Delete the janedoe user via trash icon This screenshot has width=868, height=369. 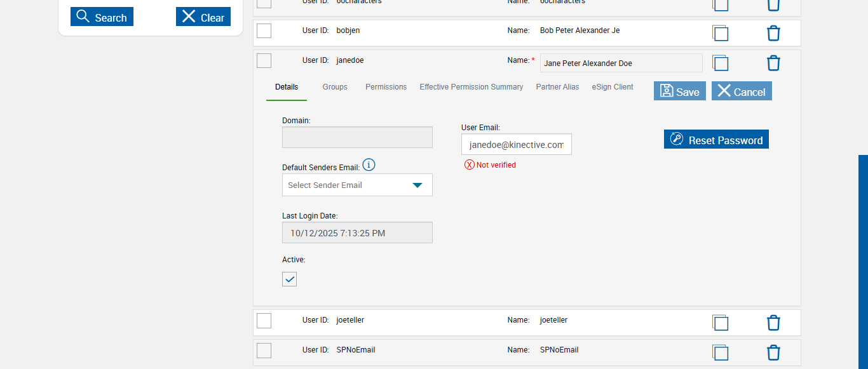tap(773, 63)
